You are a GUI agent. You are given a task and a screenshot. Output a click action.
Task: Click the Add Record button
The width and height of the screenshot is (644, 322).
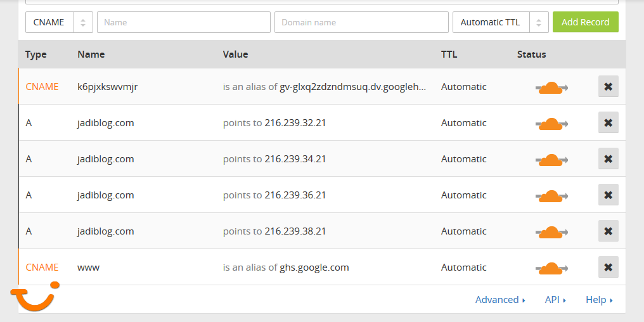[x=585, y=22]
